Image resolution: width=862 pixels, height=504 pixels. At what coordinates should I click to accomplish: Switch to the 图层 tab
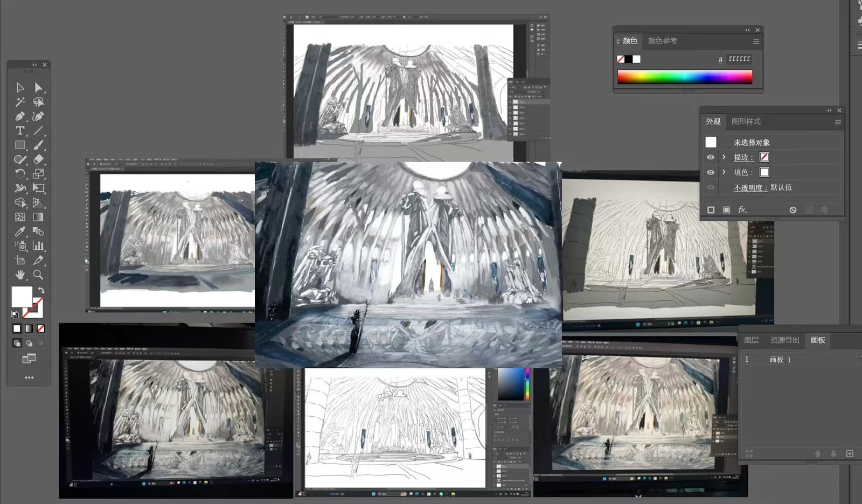coord(751,340)
